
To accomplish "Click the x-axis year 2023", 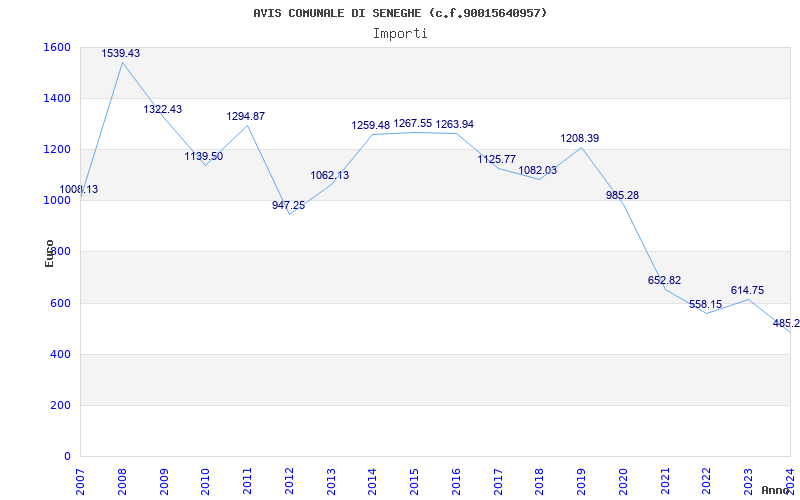I will tap(748, 482).
